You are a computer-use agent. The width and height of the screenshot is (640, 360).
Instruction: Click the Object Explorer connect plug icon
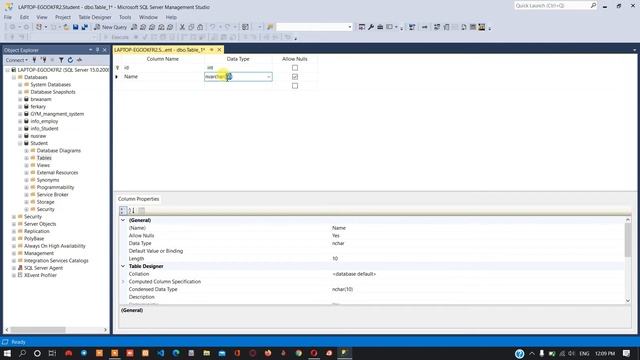[35, 60]
